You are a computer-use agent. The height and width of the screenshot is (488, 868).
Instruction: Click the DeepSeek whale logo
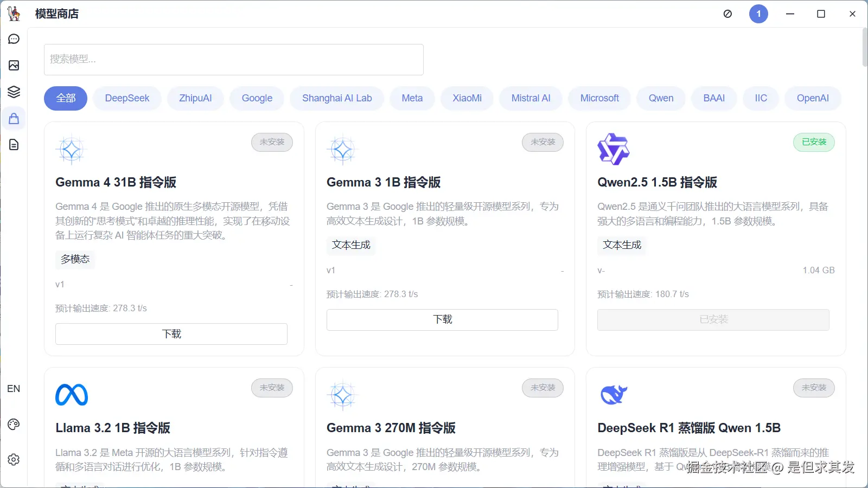614,395
